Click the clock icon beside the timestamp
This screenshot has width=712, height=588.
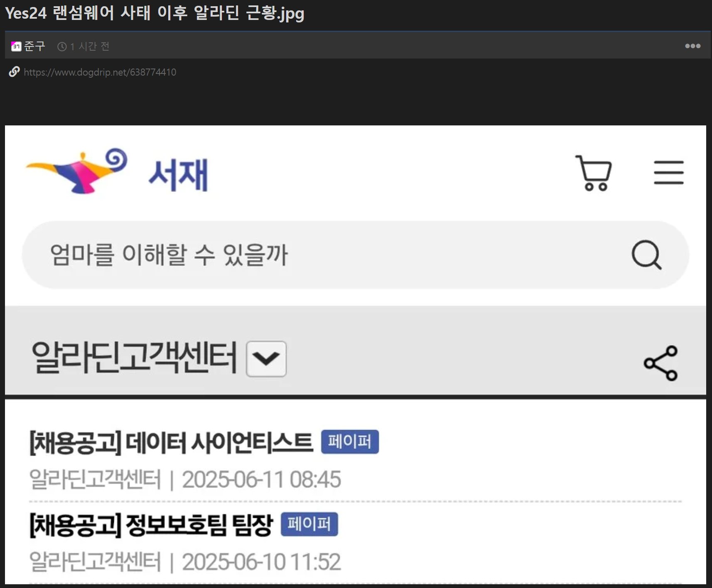click(62, 47)
